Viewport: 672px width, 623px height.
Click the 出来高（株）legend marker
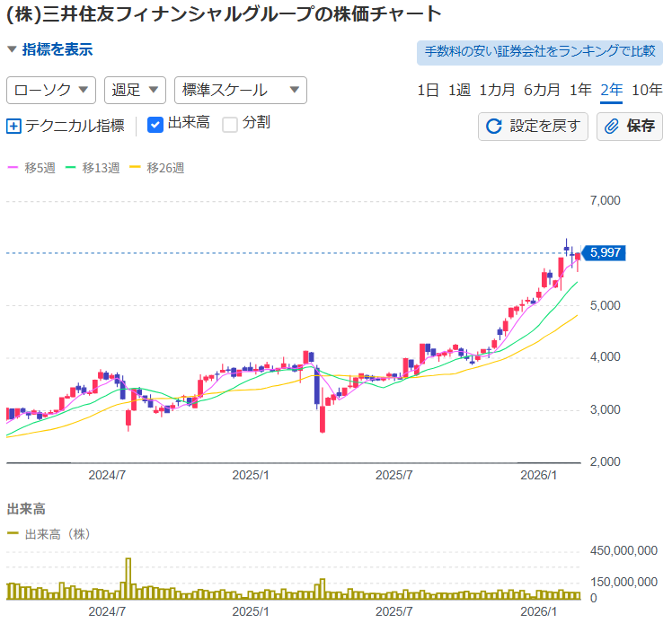(x=13, y=534)
